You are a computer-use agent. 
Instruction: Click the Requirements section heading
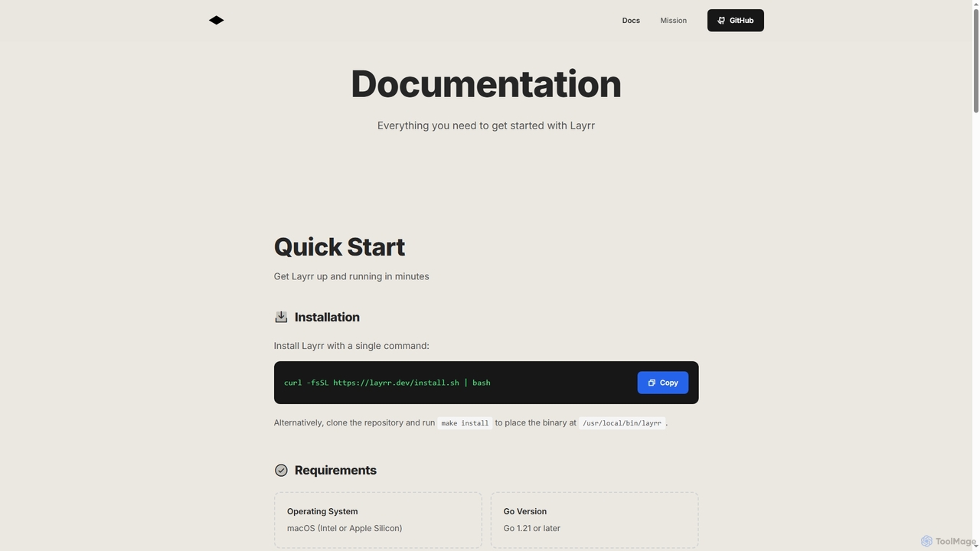point(335,471)
